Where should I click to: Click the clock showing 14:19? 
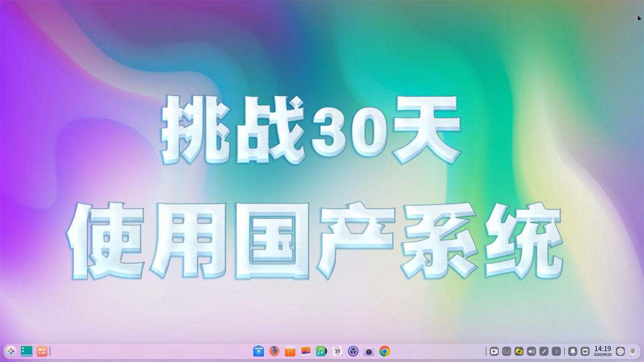click(x=602, y=351)
